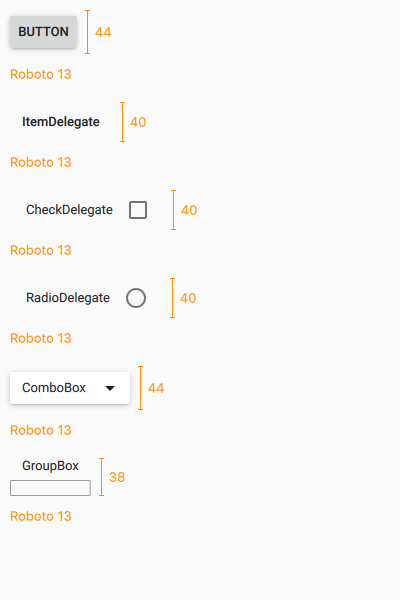
Task: Open the ComboBox dropdown arrow
Action: pos(110,388)
